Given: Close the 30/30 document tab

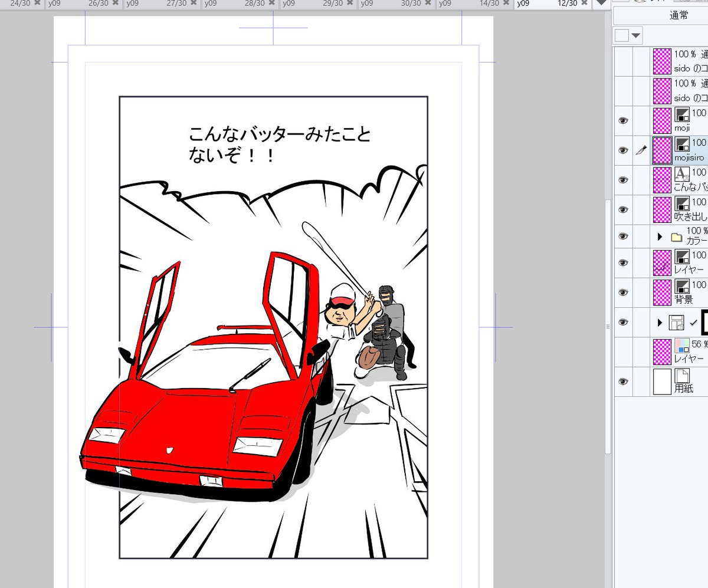Looking at the screenshot, I should pyautogui.click(x=428, y=4).
